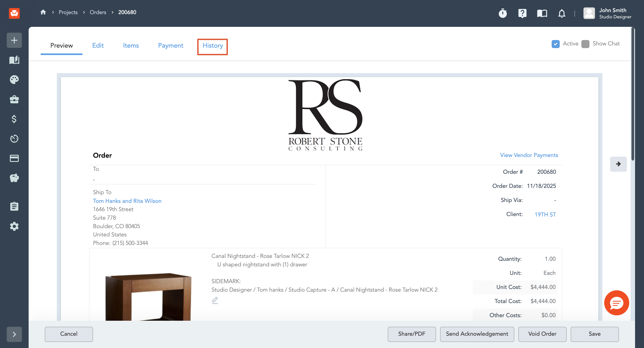
Task: Open the help question mark icon
Action: click(x=522, y=13)
